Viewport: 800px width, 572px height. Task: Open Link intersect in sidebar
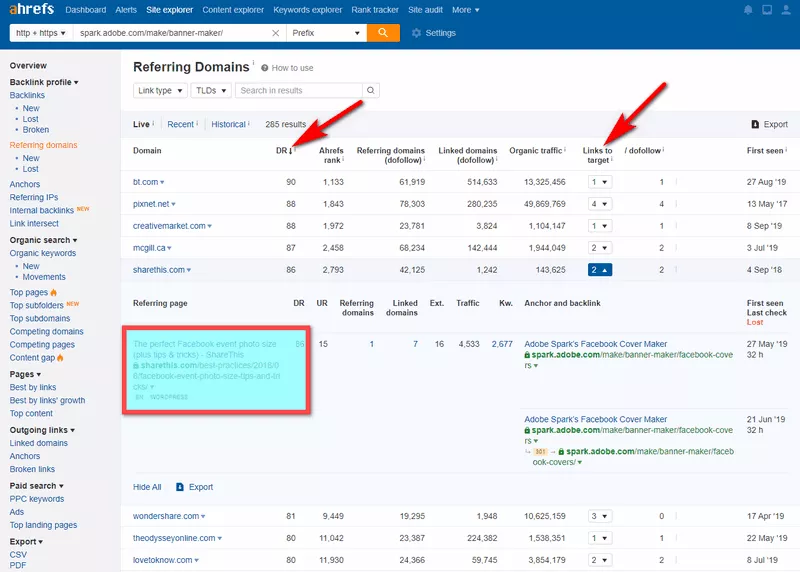coord(34,223)
